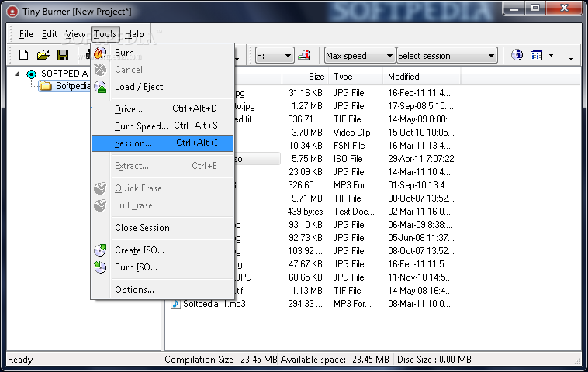Open the toolbar overflow arrow at far right
The height and width of the screenshot is (372, 588).
click(571, 59)
